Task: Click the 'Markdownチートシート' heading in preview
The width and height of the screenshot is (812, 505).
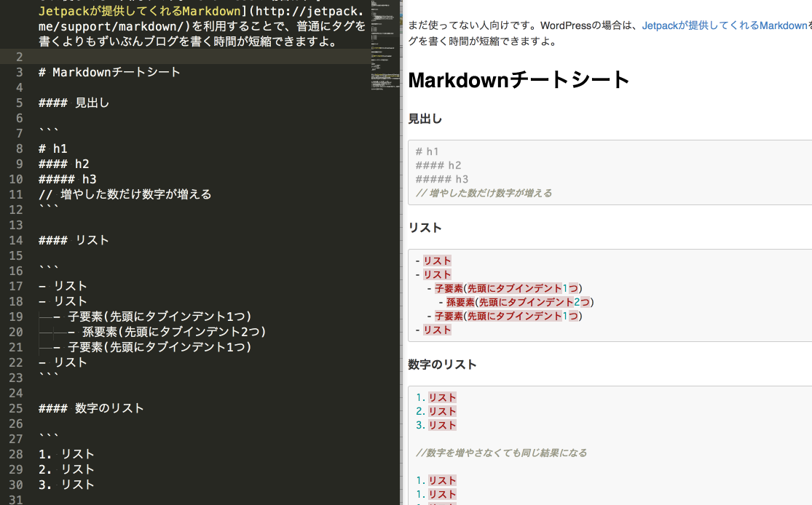Action: click(519, 80)
